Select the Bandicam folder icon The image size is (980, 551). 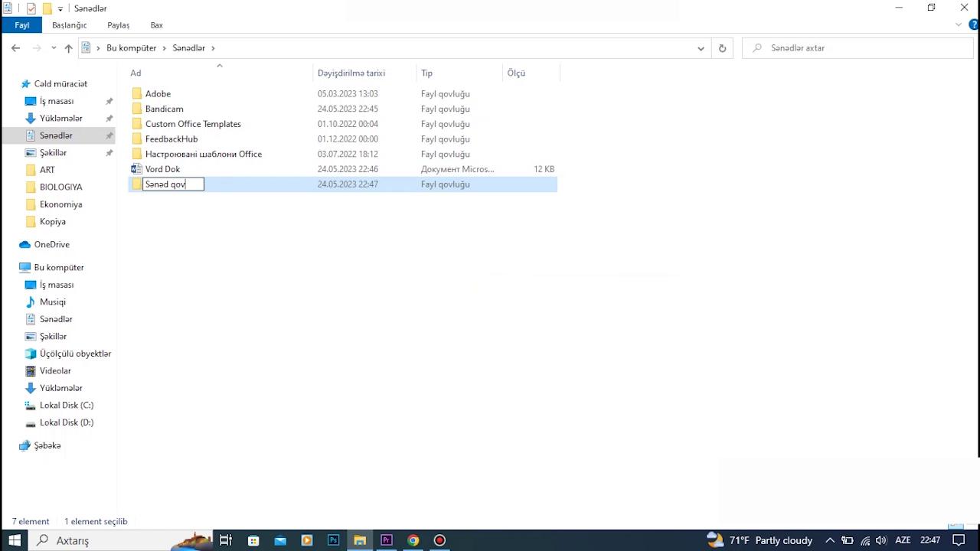point(137,109)
